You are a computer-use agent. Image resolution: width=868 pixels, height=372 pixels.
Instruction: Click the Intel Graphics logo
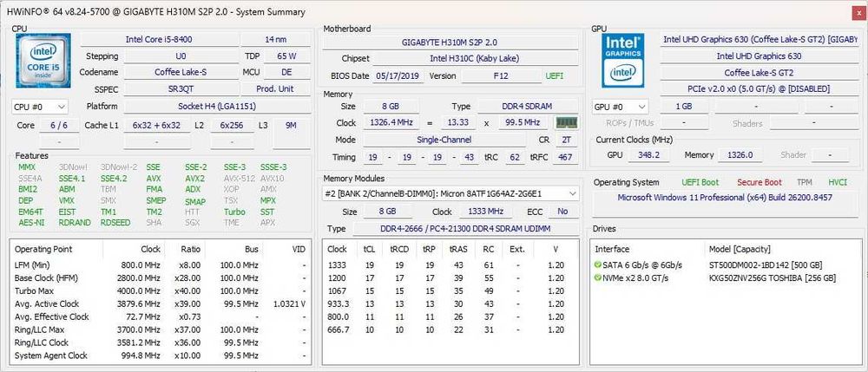(x=622, y=60)
